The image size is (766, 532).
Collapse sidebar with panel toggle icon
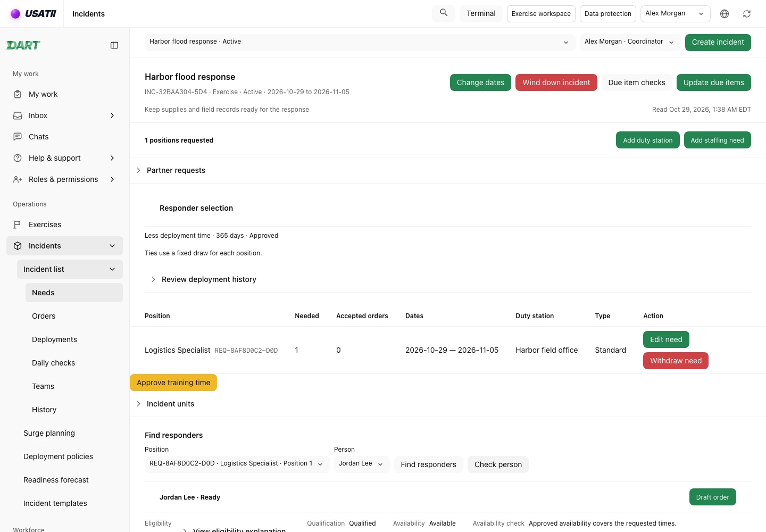(114, 45)
